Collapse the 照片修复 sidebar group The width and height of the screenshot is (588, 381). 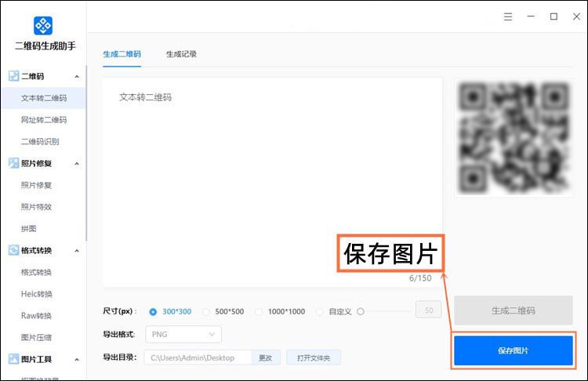[x=77, y=164]
